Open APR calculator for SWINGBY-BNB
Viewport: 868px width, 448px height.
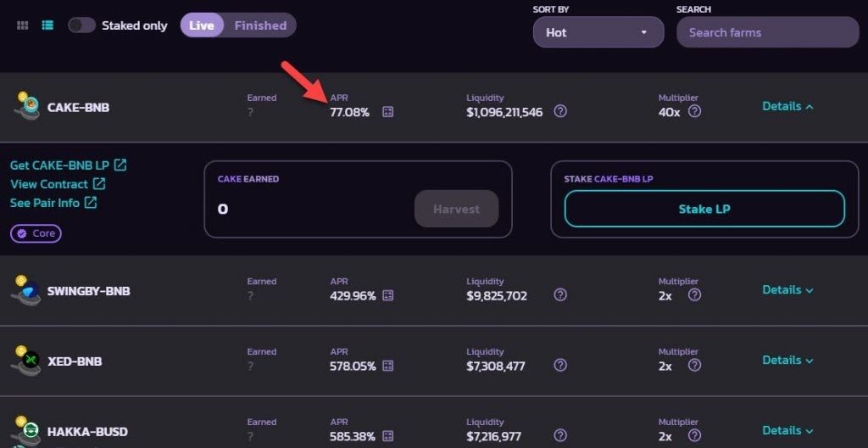388,295
